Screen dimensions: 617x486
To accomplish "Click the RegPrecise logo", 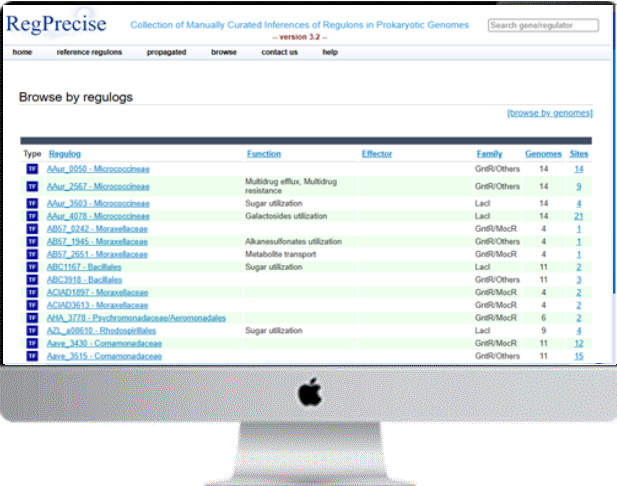I will point(58,24).
